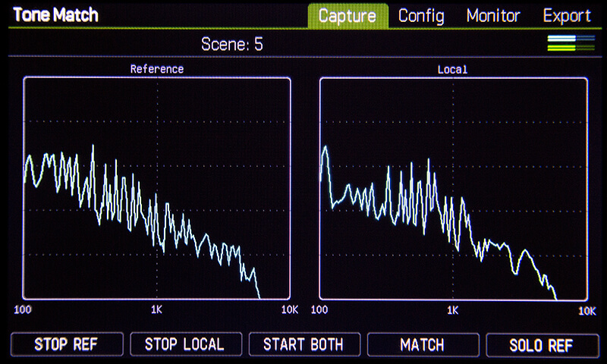Switch to the Monitor tab
The height and width of the screenshot is (364, 607).
pos(493,15)
